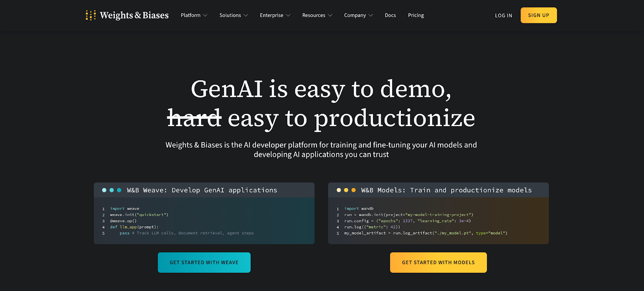Select the W&B Models code panel title
This screenshot has width=644, height=291.
tap(446, 190)
